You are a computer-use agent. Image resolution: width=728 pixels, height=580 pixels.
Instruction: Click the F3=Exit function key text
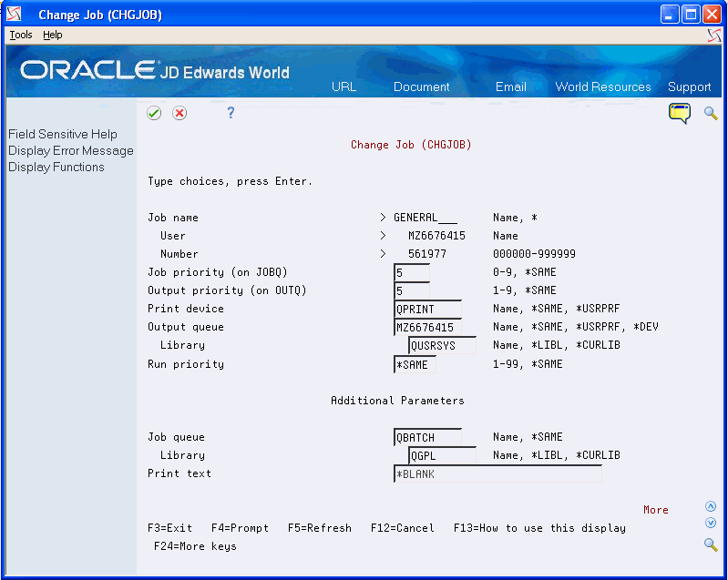click(170, 528)
